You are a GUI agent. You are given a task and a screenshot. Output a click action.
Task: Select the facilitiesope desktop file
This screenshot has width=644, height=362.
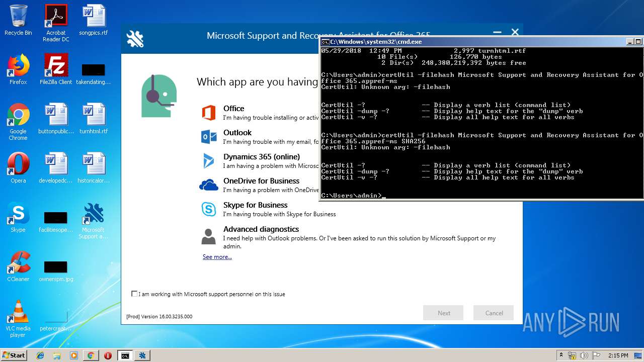click(x=56, y=222)
